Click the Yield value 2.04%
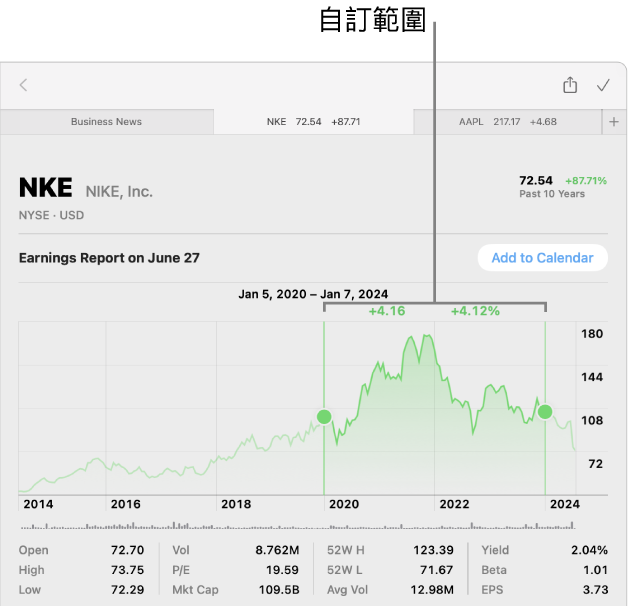Image resolution: width=630 pixels, height=606 pixels. click(589, 550)
